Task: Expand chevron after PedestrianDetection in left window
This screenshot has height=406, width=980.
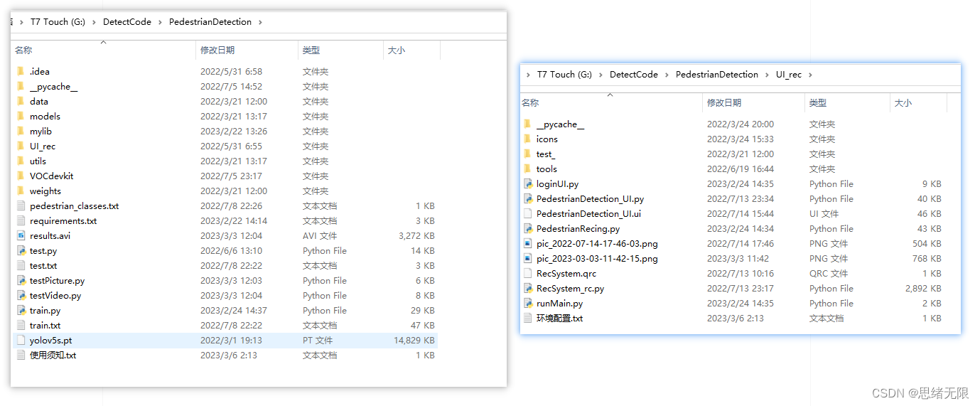Action: pyautogui.click(x=260, y=22)
